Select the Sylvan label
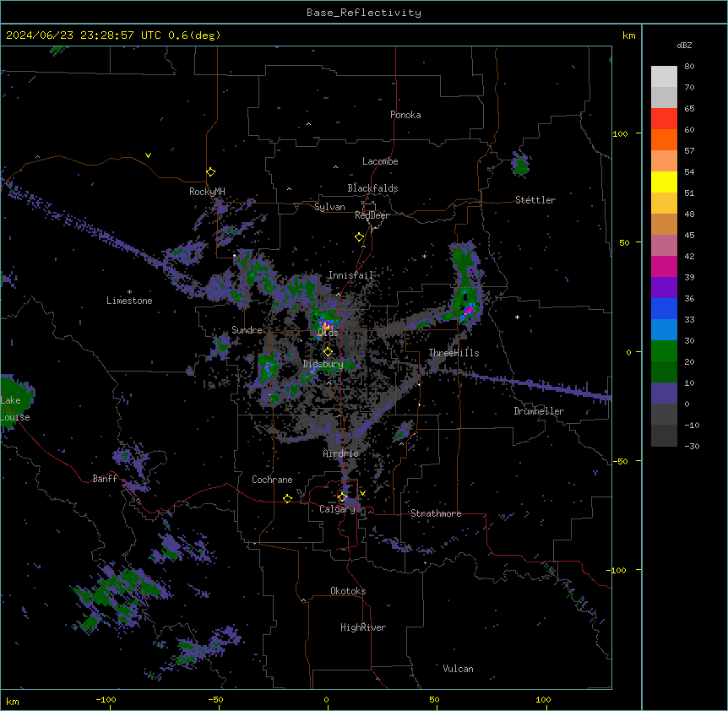This screenshot has height=711, width=728. pyautogui.click(x=329, y=207)
